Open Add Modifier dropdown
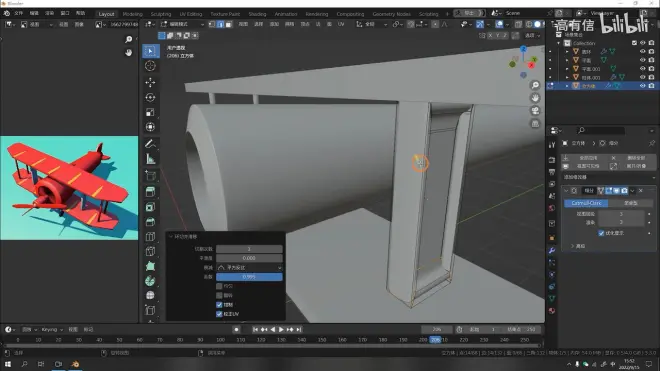The height and width of the screenshot is (371, 660). click(609, 177)
